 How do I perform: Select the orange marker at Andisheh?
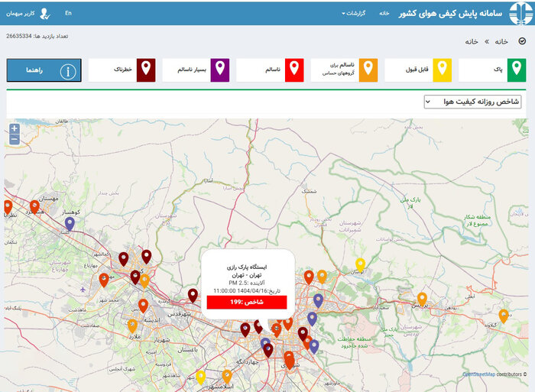[x=143, y=306]
